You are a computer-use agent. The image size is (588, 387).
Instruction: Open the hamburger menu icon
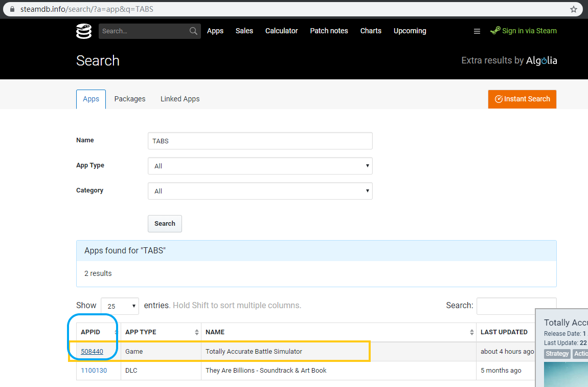(477, 32)
